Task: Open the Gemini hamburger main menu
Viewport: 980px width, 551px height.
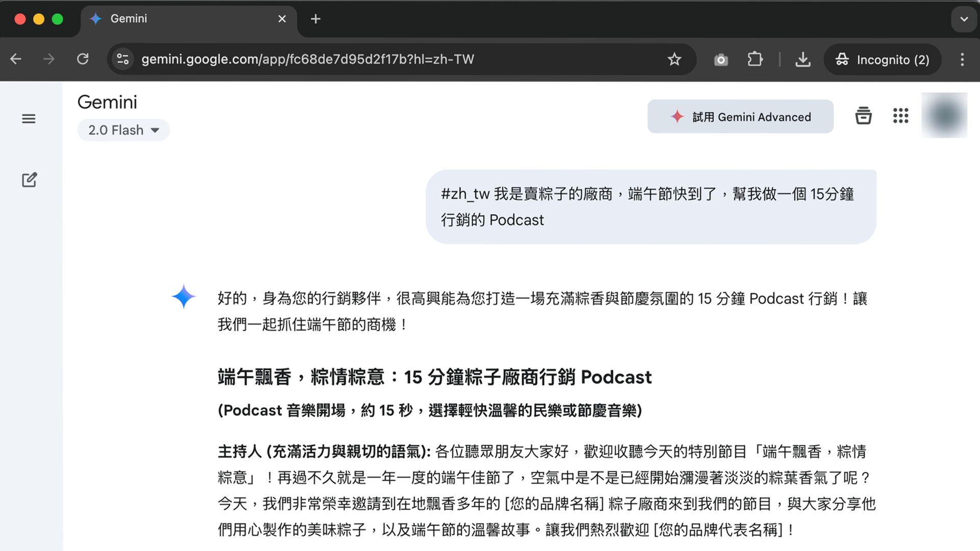Action: (x=29, y=119)
